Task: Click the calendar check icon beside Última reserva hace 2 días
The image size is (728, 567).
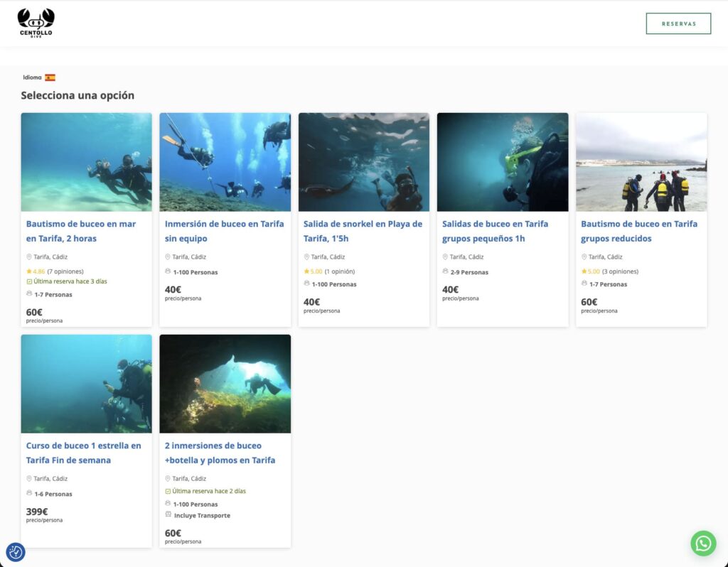Action: 168,492
